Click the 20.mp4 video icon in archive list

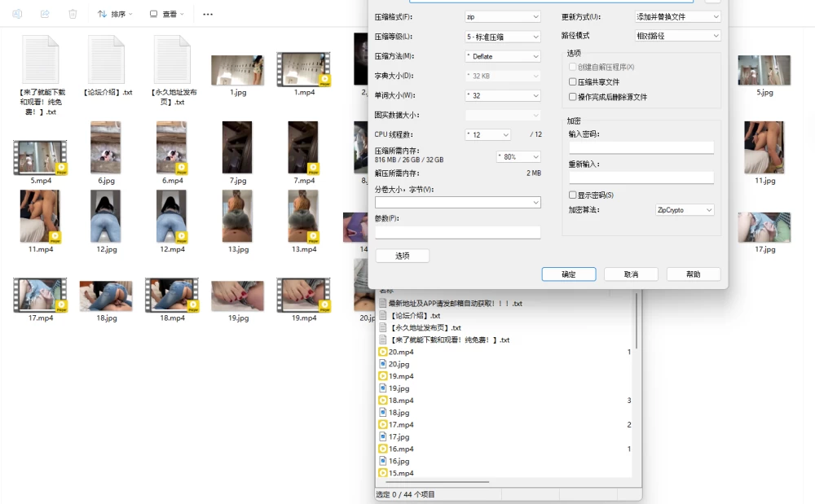(383, 352)
